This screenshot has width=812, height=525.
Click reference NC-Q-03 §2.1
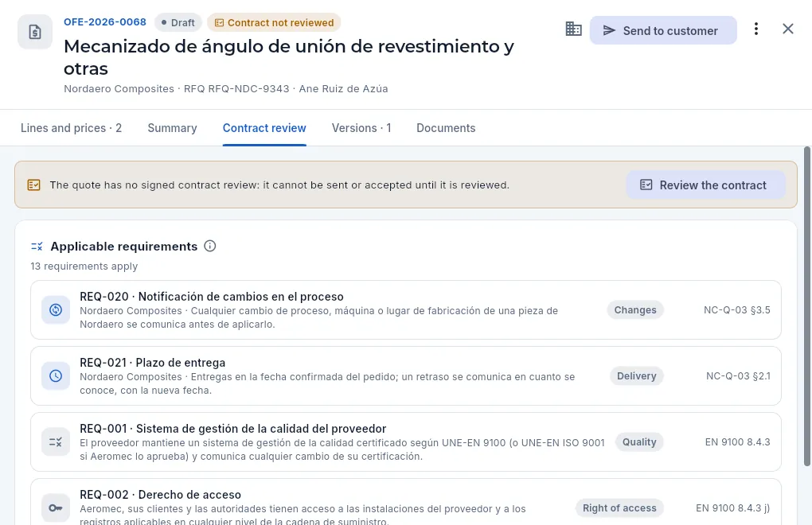pos(739,376)
